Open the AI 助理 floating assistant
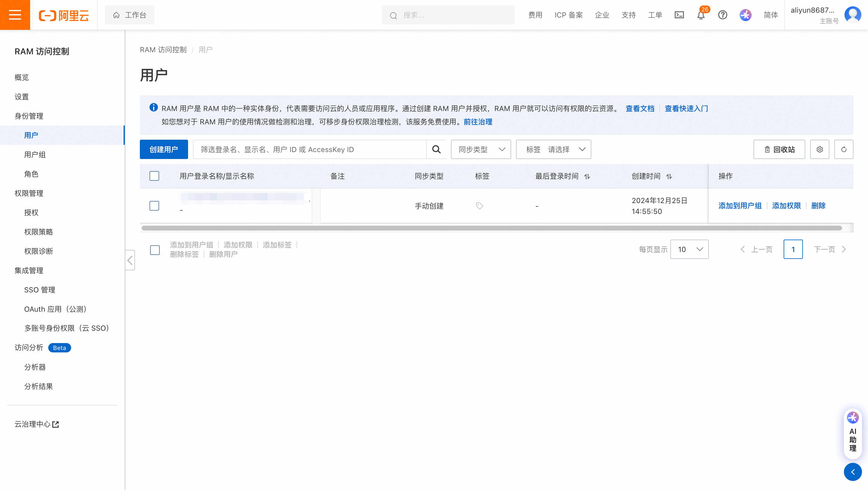The width and height of the screenshot is (868, 490). [853, 434]
